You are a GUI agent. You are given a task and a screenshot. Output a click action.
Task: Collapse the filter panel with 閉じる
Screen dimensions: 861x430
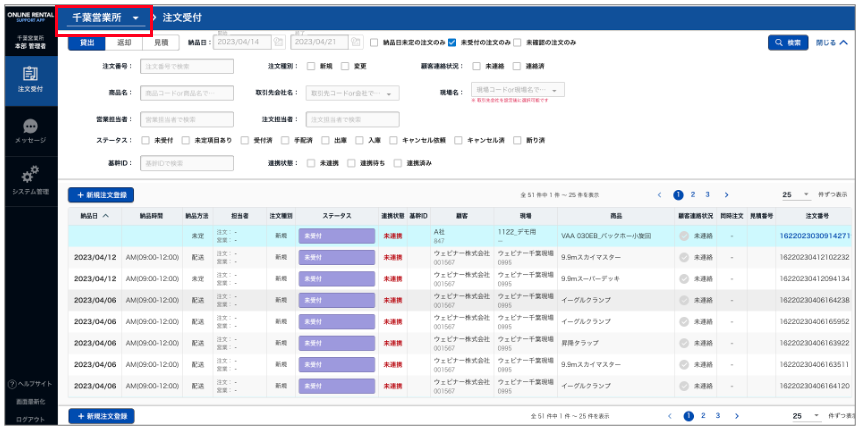click(x=831, y=43)
